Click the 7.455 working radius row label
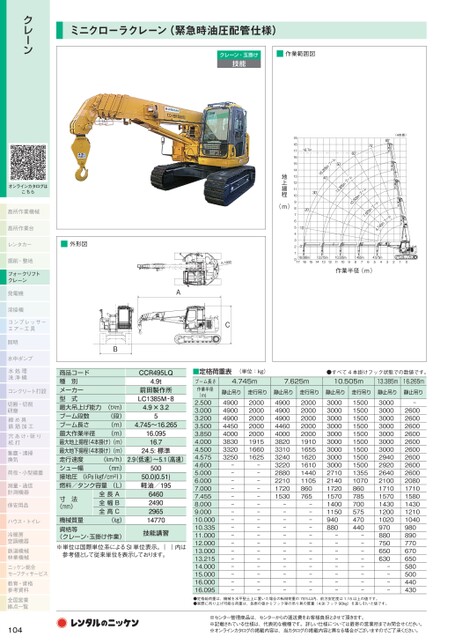 click(202, 496)
